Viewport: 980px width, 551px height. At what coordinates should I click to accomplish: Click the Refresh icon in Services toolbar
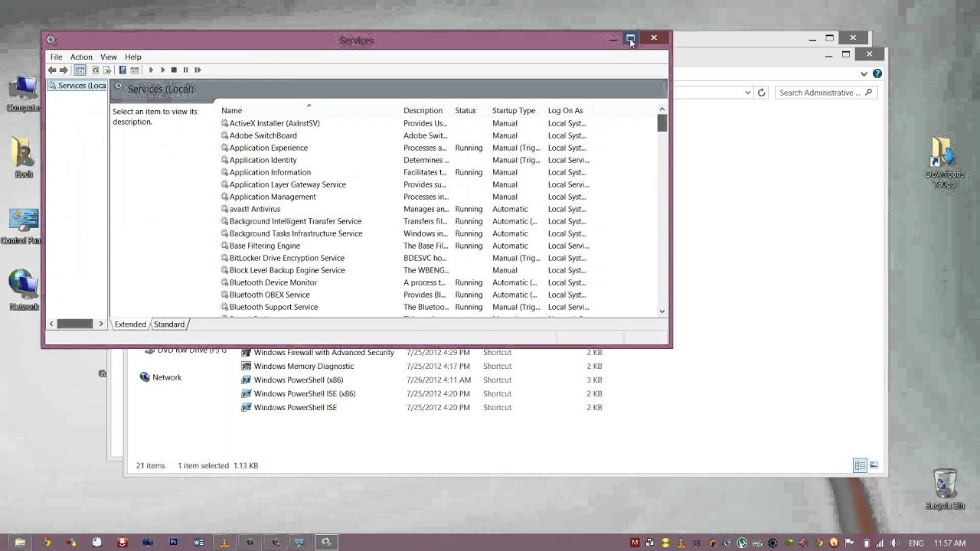pos(96,70)
